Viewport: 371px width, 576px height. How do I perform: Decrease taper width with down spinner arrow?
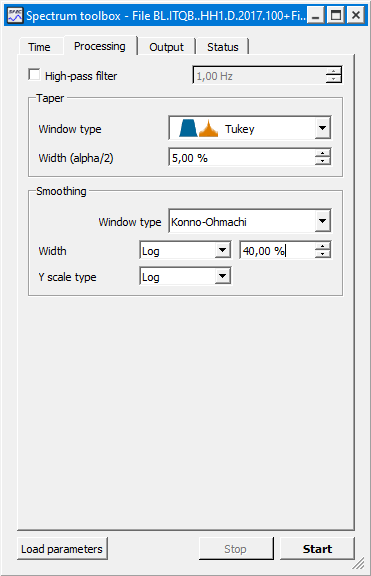(323, 161)
